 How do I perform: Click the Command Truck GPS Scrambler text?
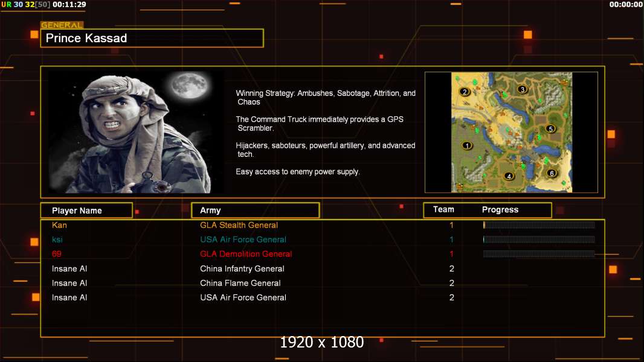click(320, 124)
